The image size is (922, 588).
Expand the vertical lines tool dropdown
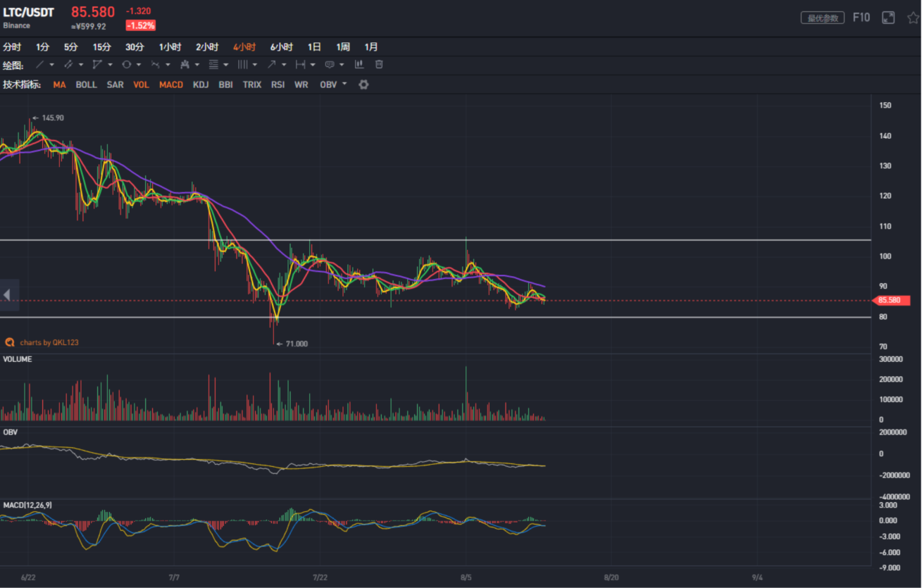click(x=255, y=65)
